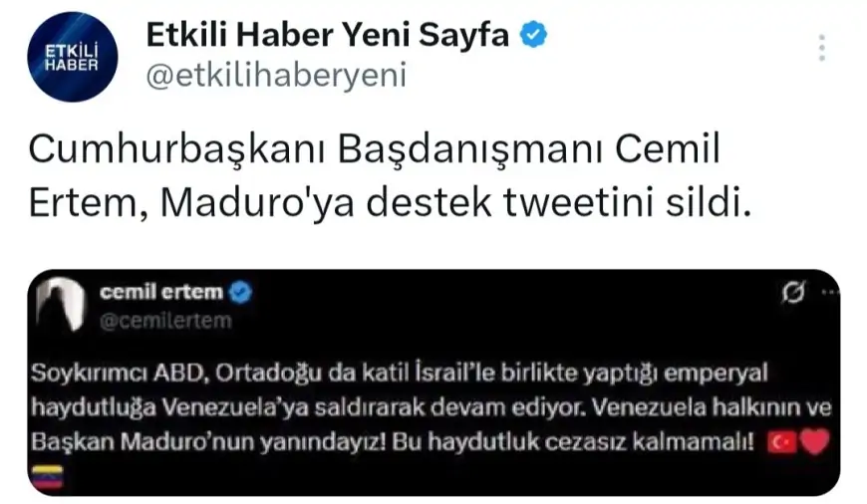This screenshot has height=504, width=867.
Task: Click the Etkili Haber Yeni Sayfa display name
Action: (328, 36)
